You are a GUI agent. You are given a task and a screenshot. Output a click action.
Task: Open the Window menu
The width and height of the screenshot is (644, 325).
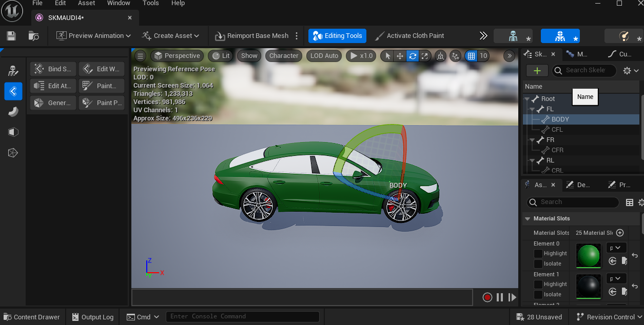click(119, 3)
